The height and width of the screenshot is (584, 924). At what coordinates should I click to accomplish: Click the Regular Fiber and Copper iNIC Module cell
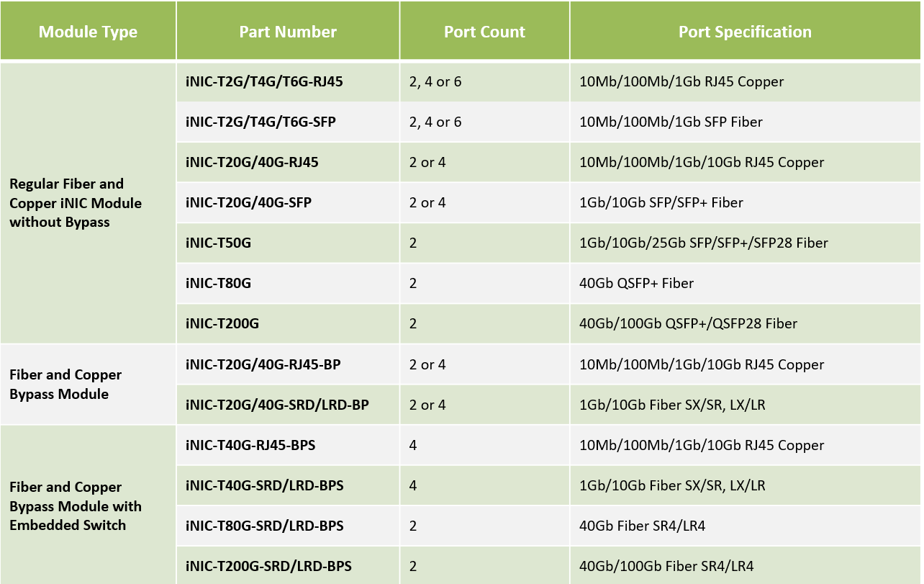click(x=75, y=203)
